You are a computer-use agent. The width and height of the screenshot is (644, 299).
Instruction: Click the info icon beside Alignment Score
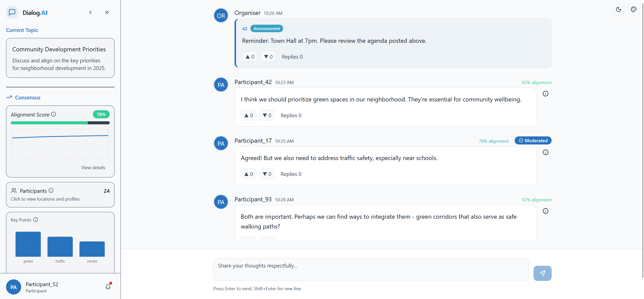53,114
